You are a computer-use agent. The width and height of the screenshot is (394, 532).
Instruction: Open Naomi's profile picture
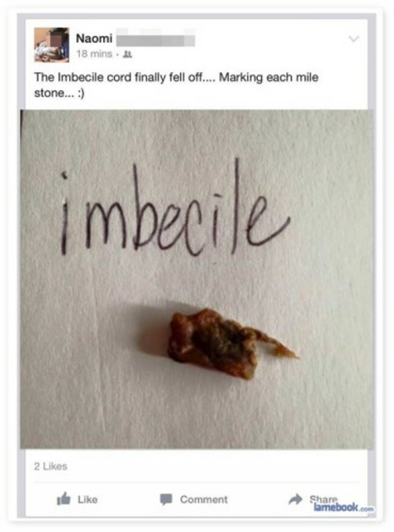[52, 45]
